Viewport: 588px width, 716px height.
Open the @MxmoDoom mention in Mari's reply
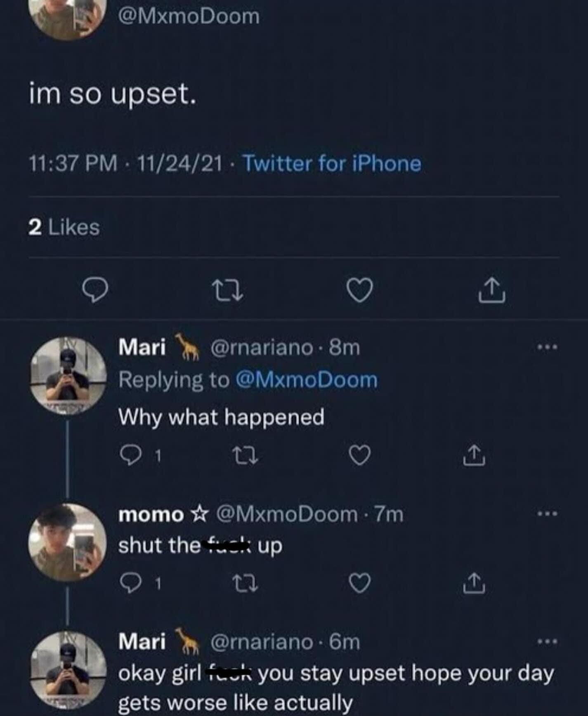tap(306, 380)
